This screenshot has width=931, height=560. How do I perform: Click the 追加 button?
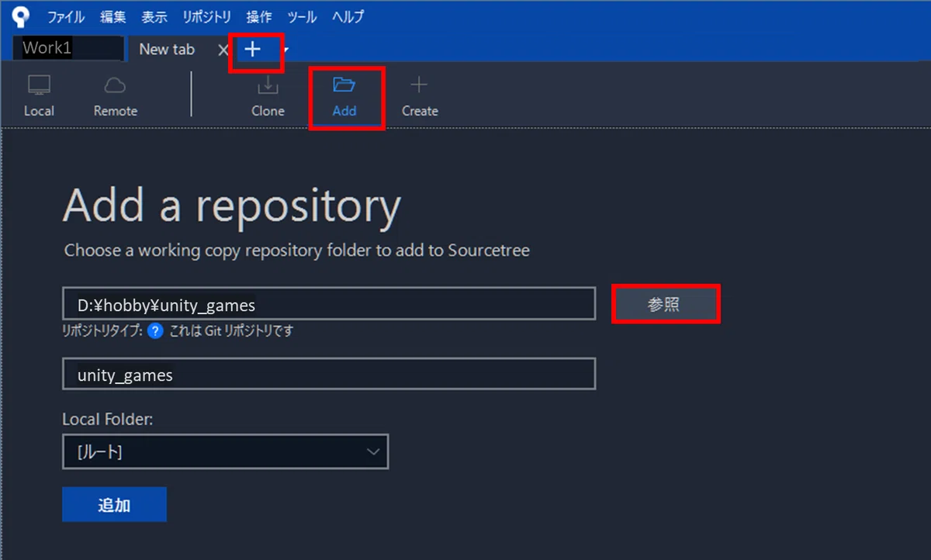tap(114, 505)
